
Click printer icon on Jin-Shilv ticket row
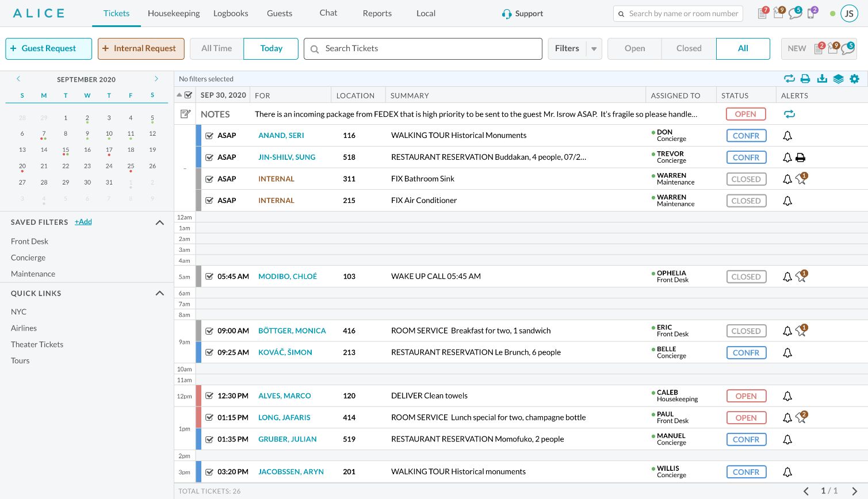pyautogui.click(x=800, y=158)
